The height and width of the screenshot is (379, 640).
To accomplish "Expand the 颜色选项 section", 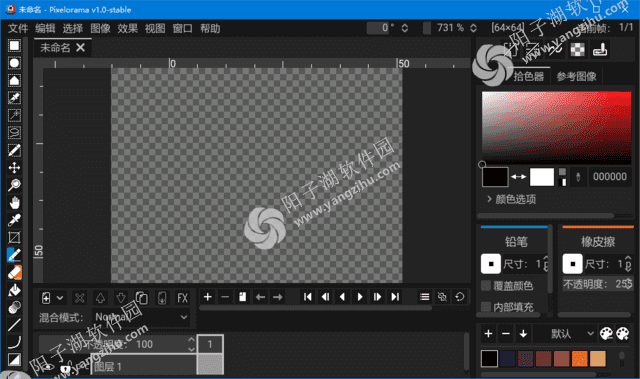I will point(511,199).
